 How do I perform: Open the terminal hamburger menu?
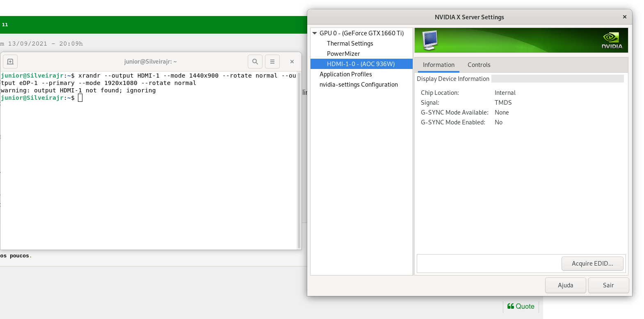[272, 62]
